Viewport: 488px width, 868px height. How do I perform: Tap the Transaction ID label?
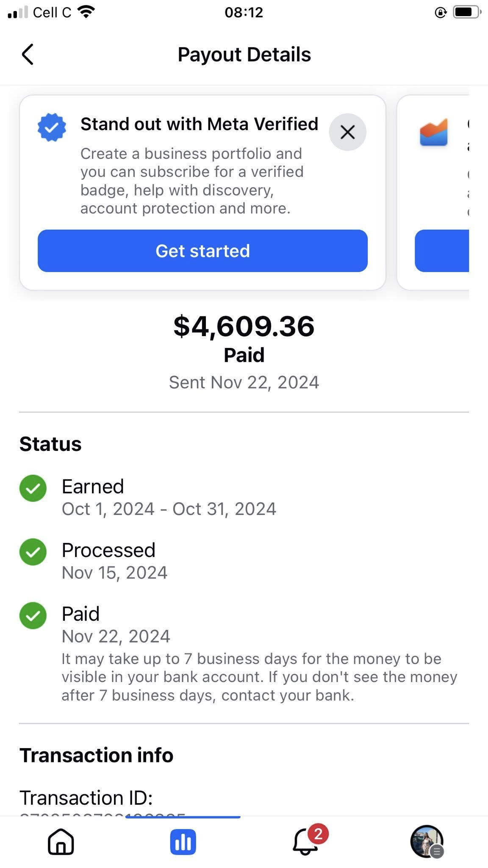coord(86,798)
